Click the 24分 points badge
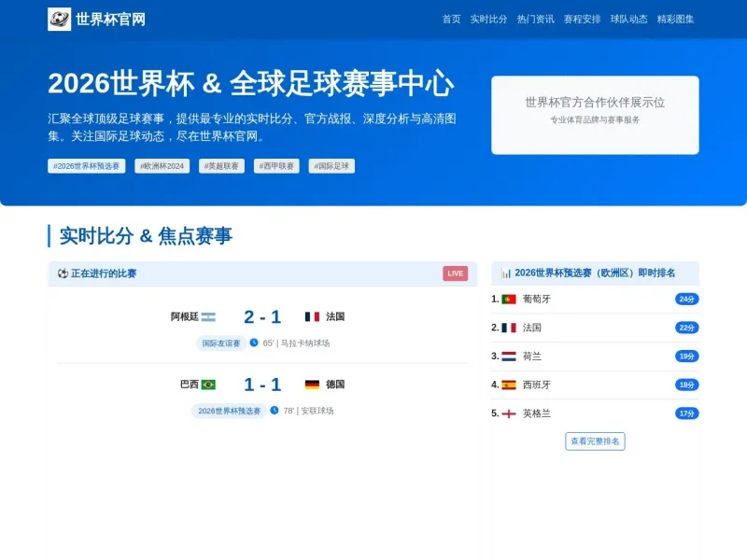This screenshot has height=560, width=747. (x=686, y=299)
